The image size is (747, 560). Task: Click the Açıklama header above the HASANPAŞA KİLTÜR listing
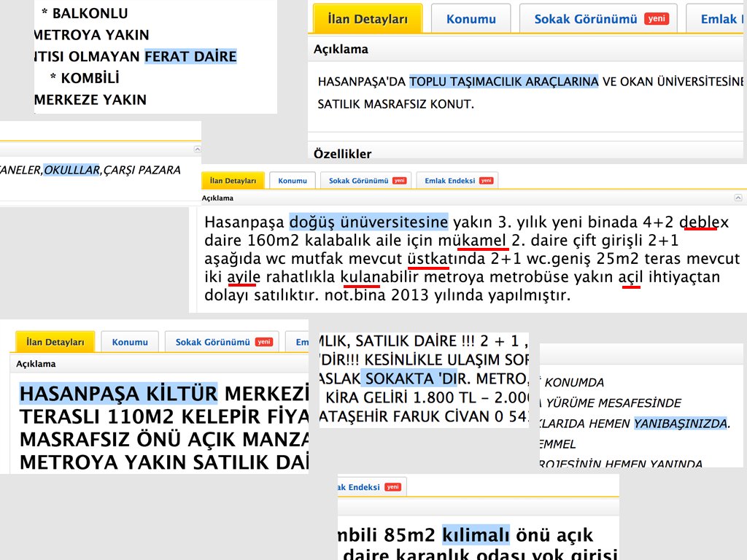pos(36,364)
